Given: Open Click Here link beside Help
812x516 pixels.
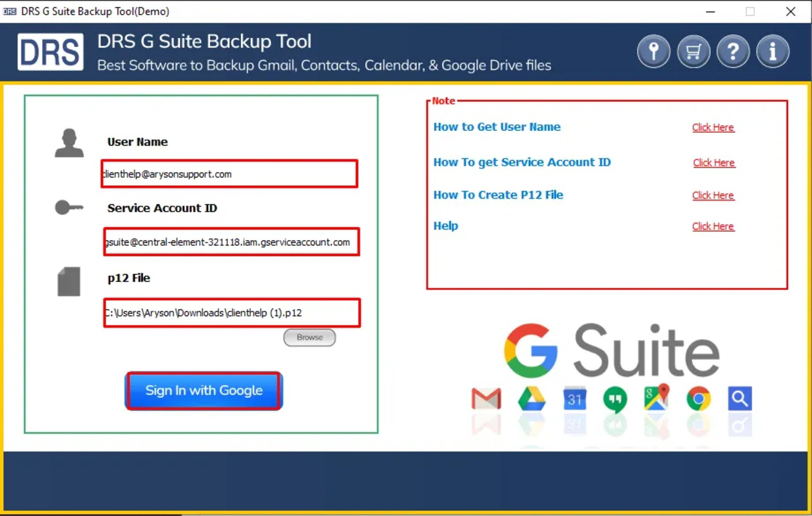Looking at the screenshot, I should (713, 226).
